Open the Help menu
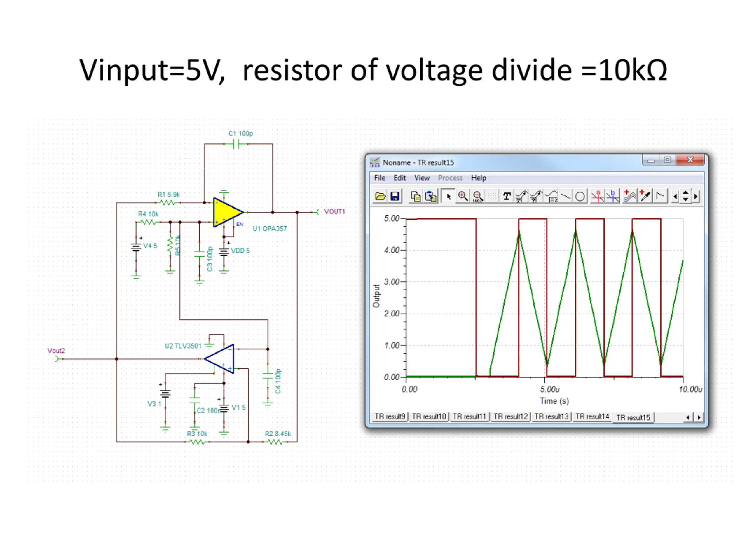This screenshot has height=560, width=747. [479, 178]
